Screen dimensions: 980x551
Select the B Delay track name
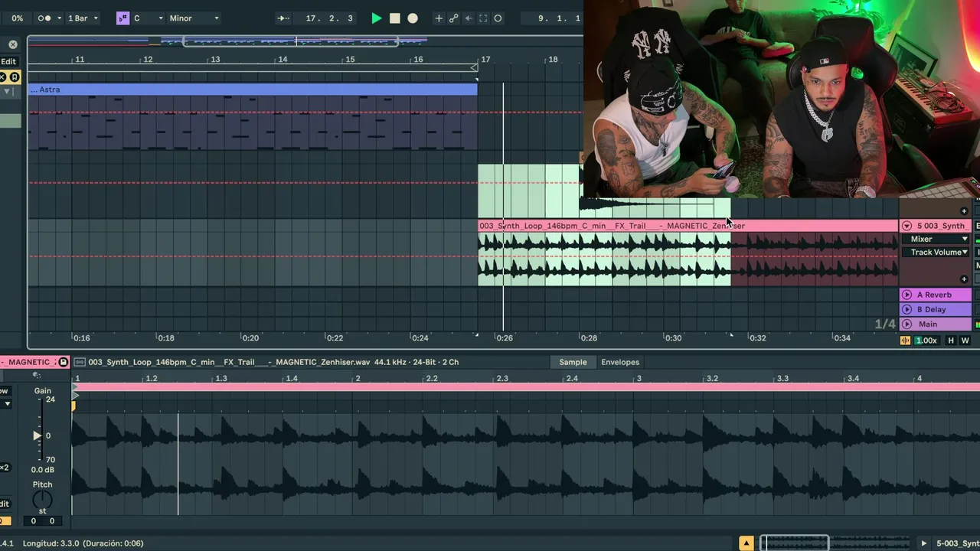tap(931, 309)
